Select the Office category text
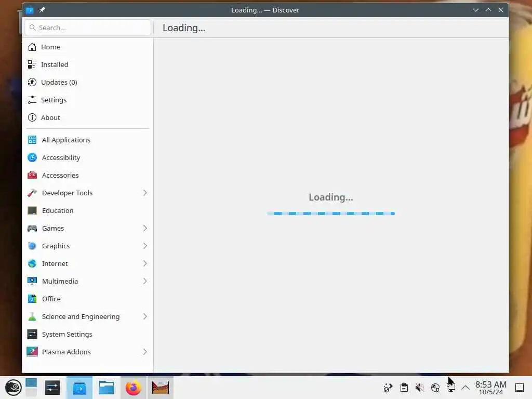Image resolution: width=532 pixels, height=399 pixels. pyautogui.click(x=51, y=299)
